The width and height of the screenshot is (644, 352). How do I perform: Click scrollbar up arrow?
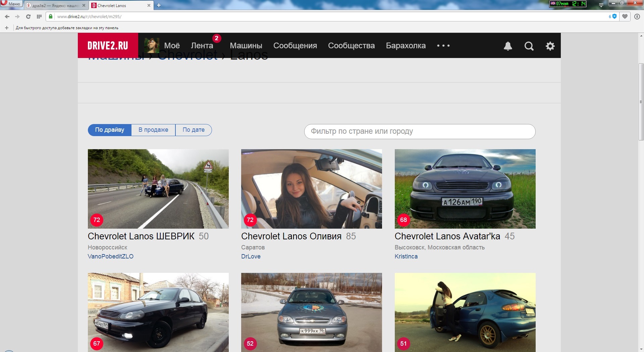point(641,36)
